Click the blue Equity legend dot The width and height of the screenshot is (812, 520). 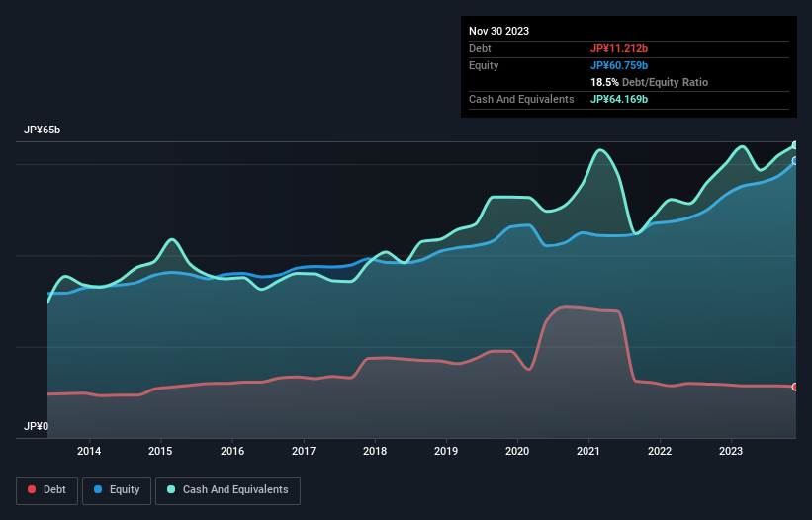click(98, 489)
